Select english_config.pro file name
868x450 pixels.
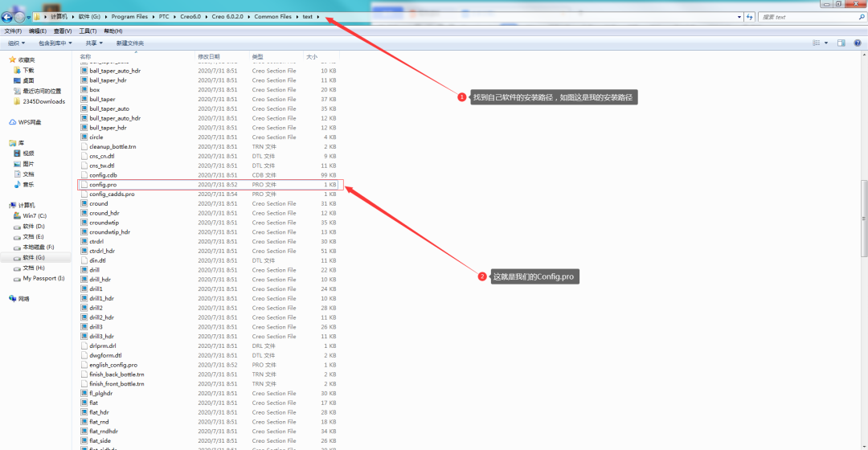(113, 366)
